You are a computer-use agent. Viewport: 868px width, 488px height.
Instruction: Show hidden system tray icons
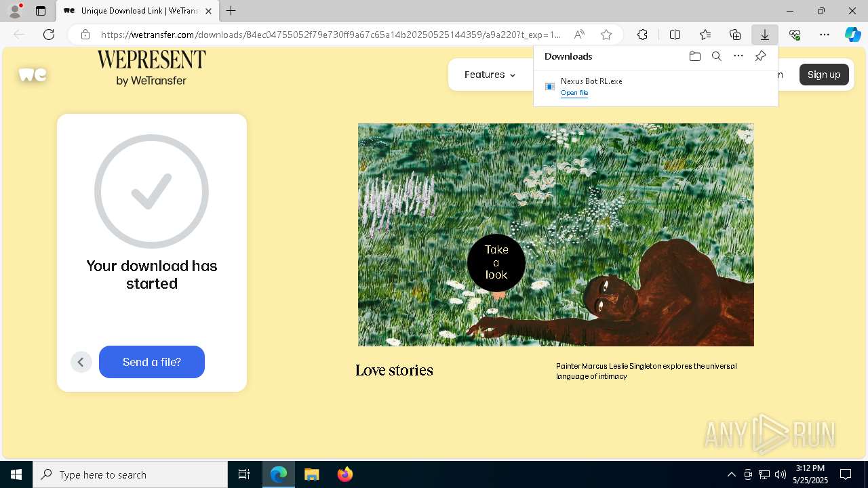[x=731, y=474]
